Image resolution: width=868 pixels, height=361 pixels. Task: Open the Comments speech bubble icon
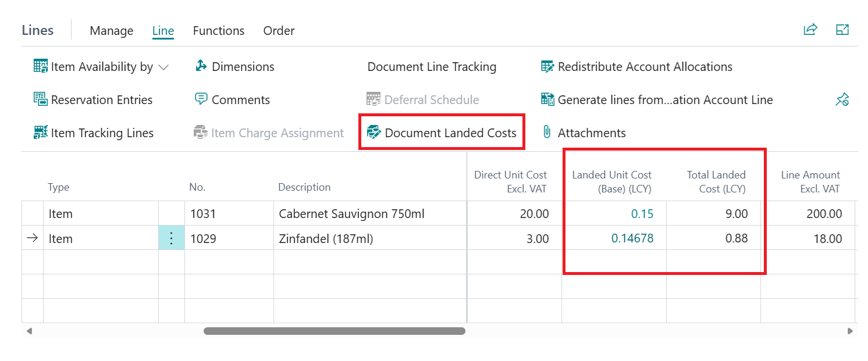201,99
